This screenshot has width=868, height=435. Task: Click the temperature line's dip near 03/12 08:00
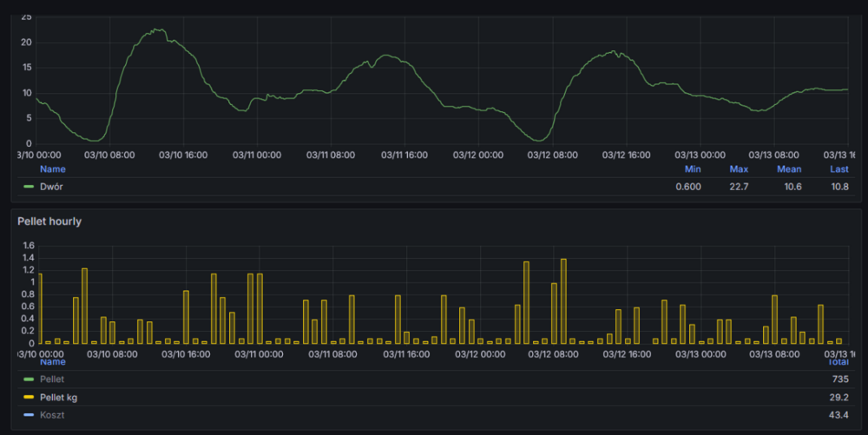(540, 139)
